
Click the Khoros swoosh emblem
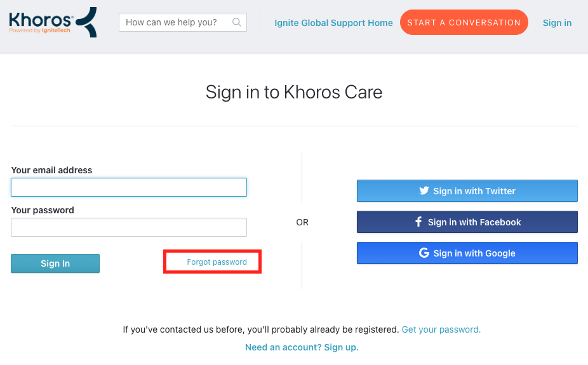[x=86, y=22]
